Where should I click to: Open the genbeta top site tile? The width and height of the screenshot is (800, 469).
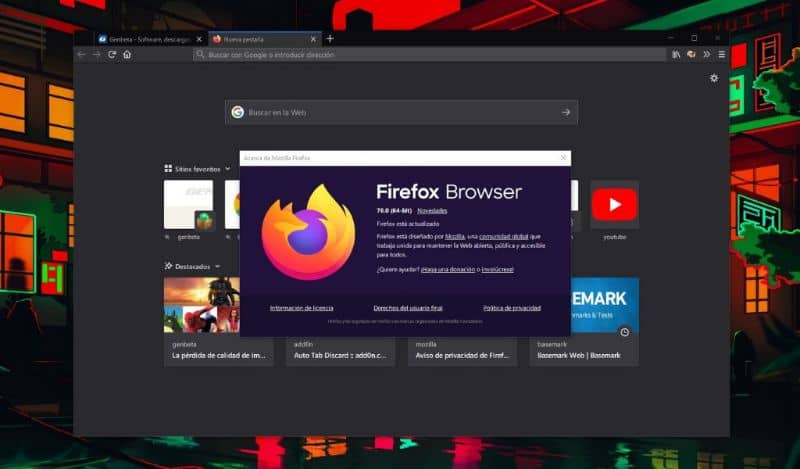click(188, 205)
